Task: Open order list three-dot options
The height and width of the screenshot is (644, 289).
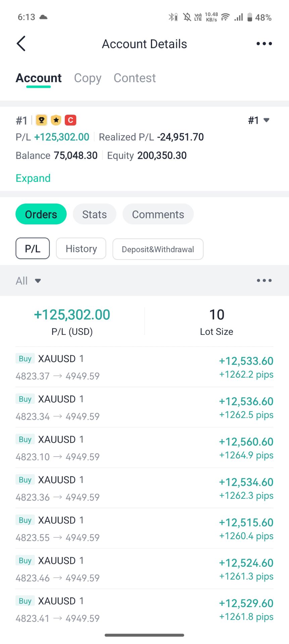Action: click(264, 280)
